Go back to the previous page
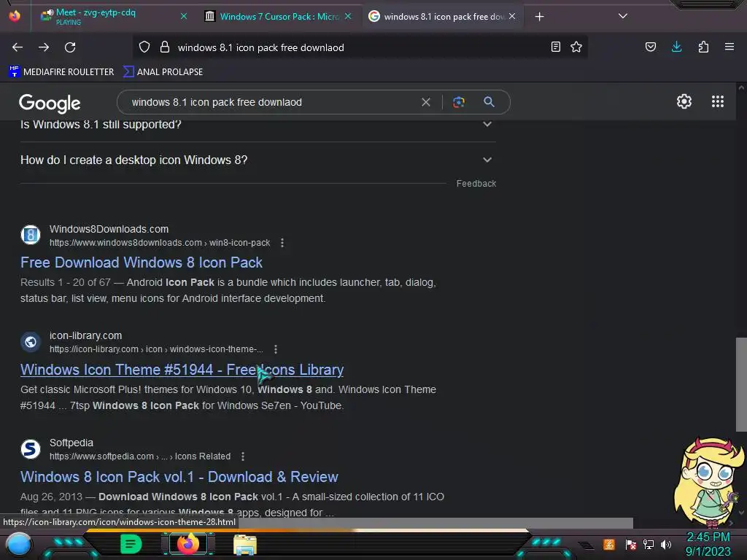747x560 pixels. [18, 47]
